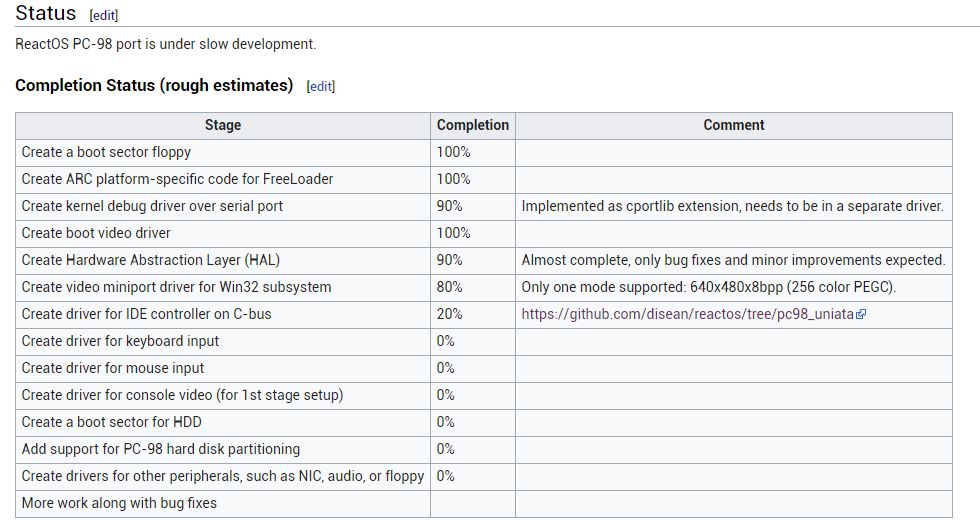Open the edit link beside the Status heading
The height and width of the screenshot is (528, 980).
point(103,16)
